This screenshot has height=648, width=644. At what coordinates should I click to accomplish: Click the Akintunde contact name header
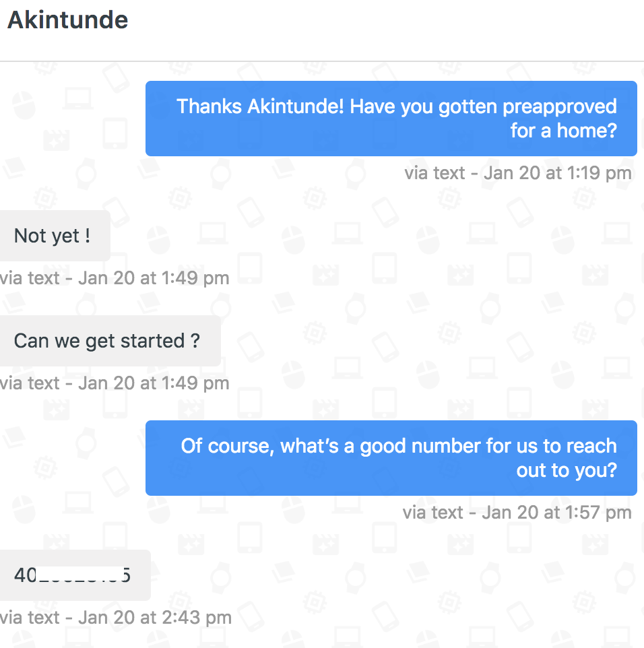(x=67, y=20)
